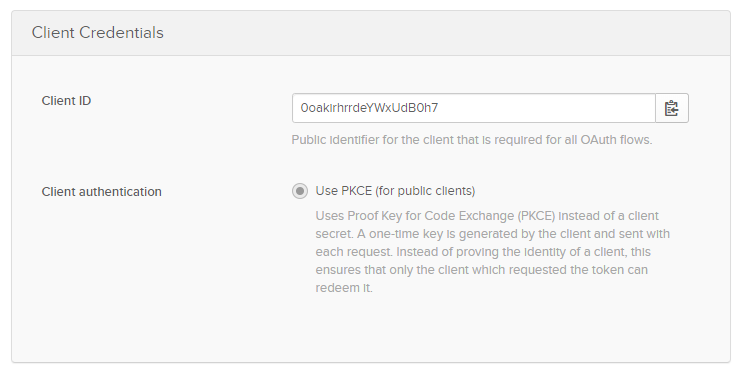The width and height of the screenshot is (741, 374).
Task: Click the line starting "secret. A one-time key"
Action: [492, 234]
